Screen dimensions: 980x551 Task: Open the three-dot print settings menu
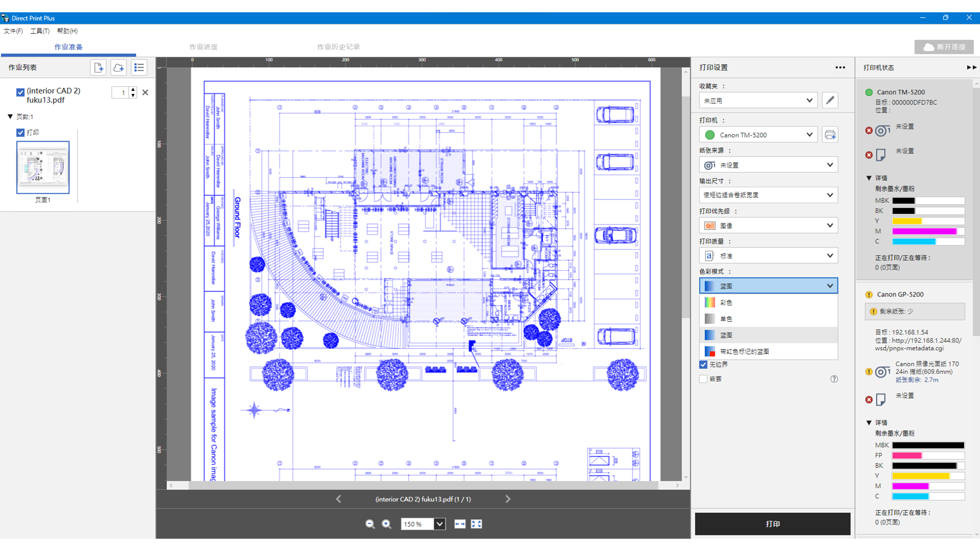tap(840, 67)
